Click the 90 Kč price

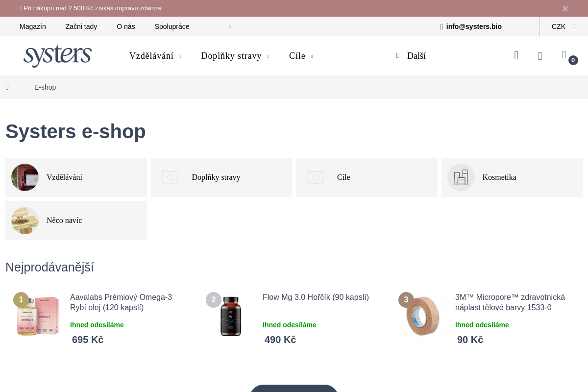pos(470,340)
